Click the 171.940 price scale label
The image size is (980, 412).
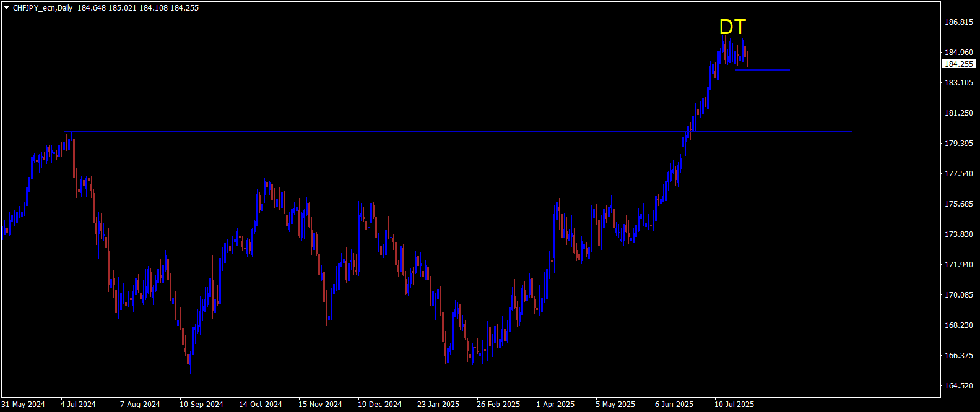(x=959, y=265)
